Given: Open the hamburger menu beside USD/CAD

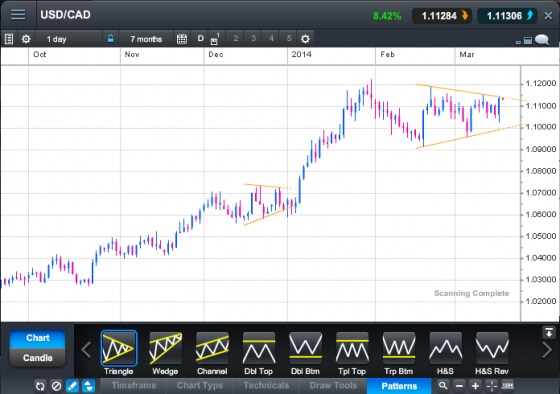Looking at the screenshot, I should click(x=18, y=15).
